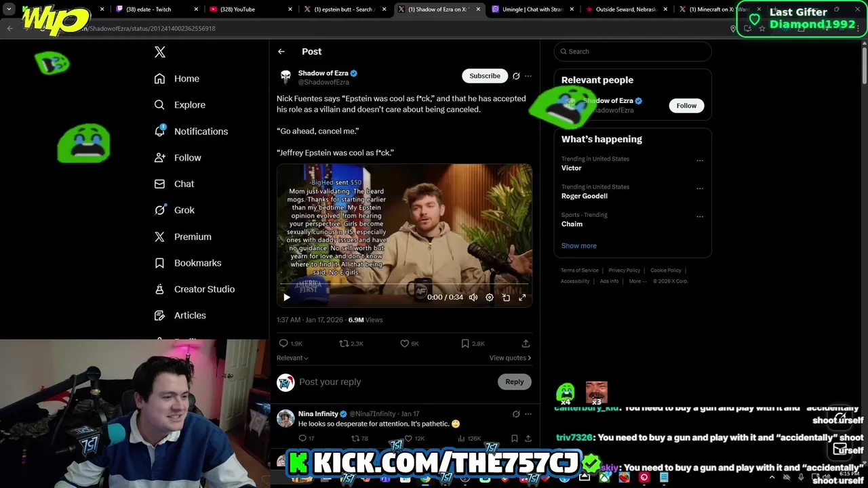This screenshot has width=868, height=488.
Task: Click Grok icon on Nina Infinity reply
Action: click(x=516, y=414)
